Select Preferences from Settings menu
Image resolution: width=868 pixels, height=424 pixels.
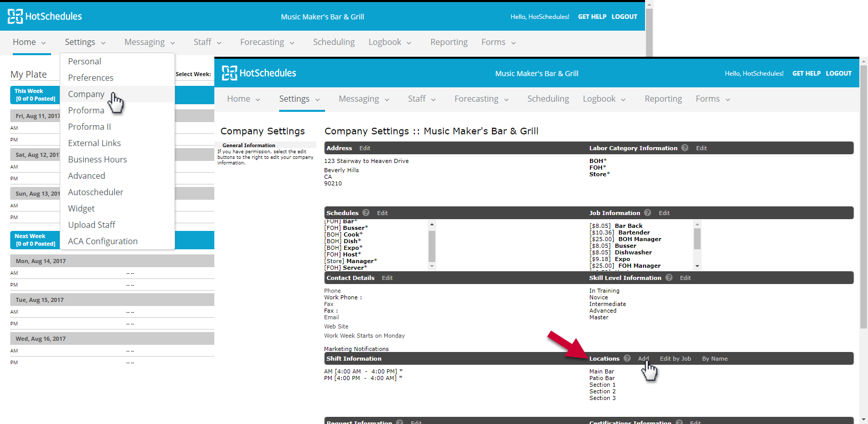click(117, 78)
